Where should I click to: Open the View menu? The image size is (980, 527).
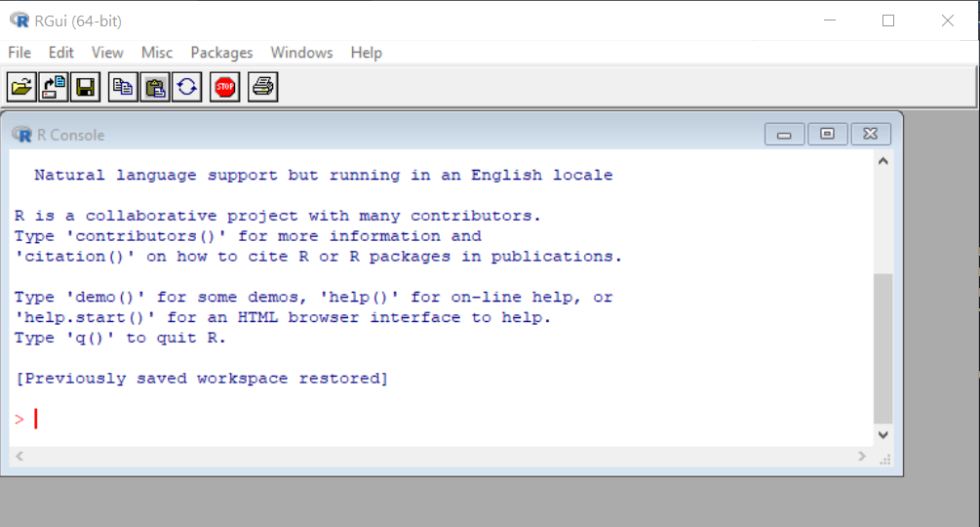[x=107, y=53]
